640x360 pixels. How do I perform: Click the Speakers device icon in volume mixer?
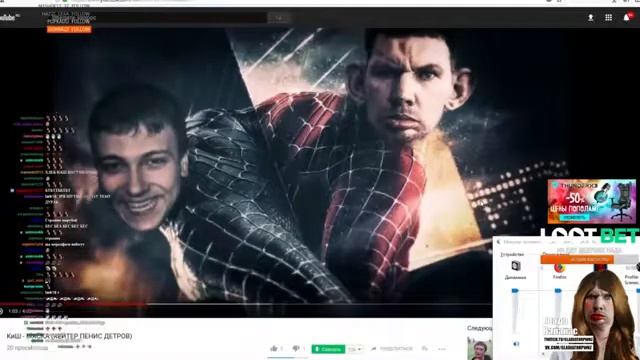pos(516,266)
